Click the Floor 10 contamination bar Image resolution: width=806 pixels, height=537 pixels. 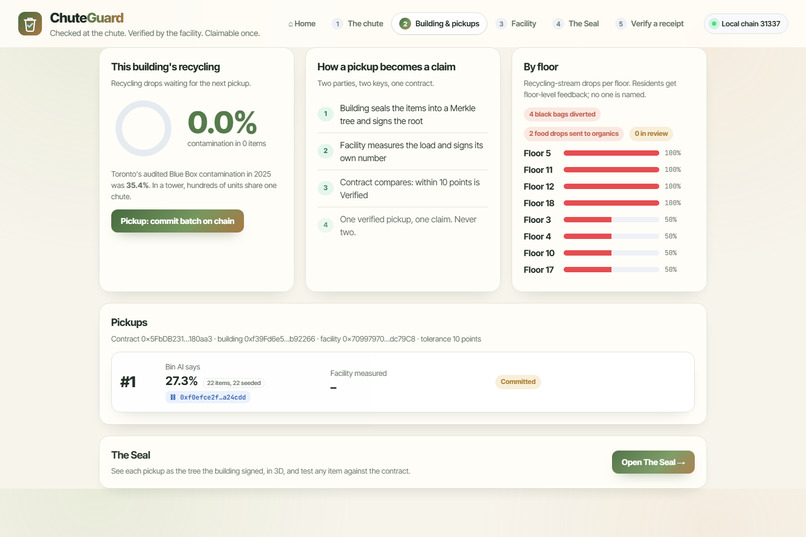pos(611,253)
